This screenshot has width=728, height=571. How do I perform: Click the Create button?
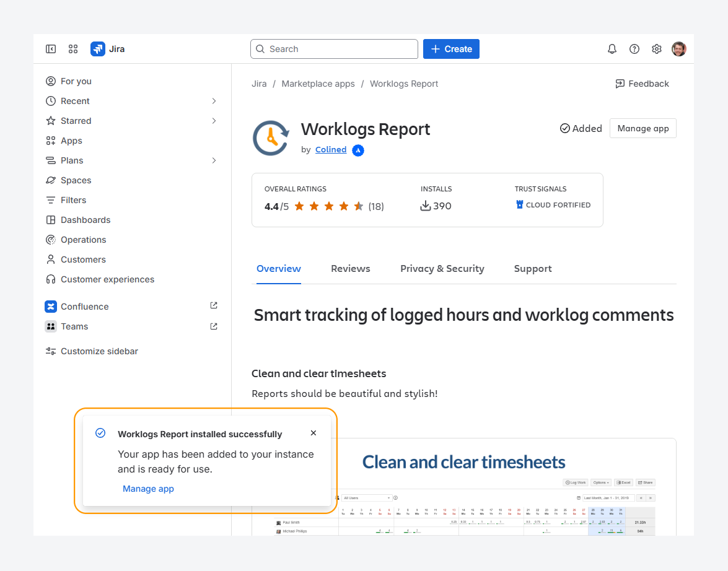click(x=451, y=49)
